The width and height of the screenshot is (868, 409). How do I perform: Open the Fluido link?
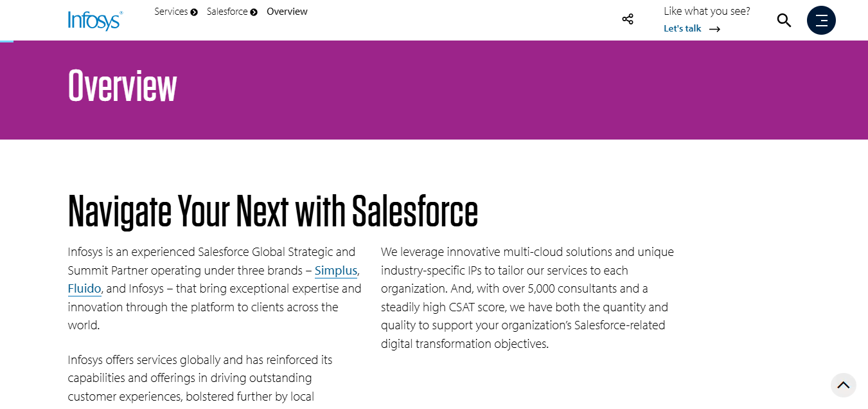click(x=84, y=288)
